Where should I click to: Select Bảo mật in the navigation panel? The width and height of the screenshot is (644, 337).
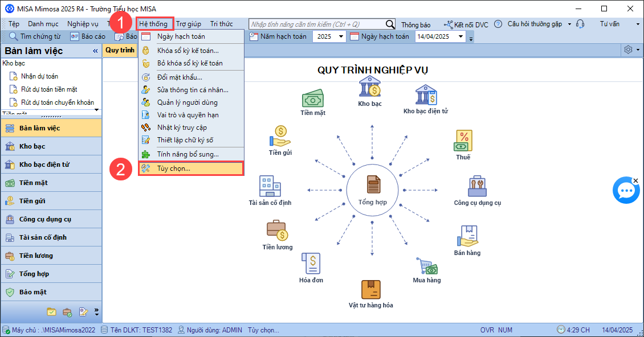pos(51,292)
